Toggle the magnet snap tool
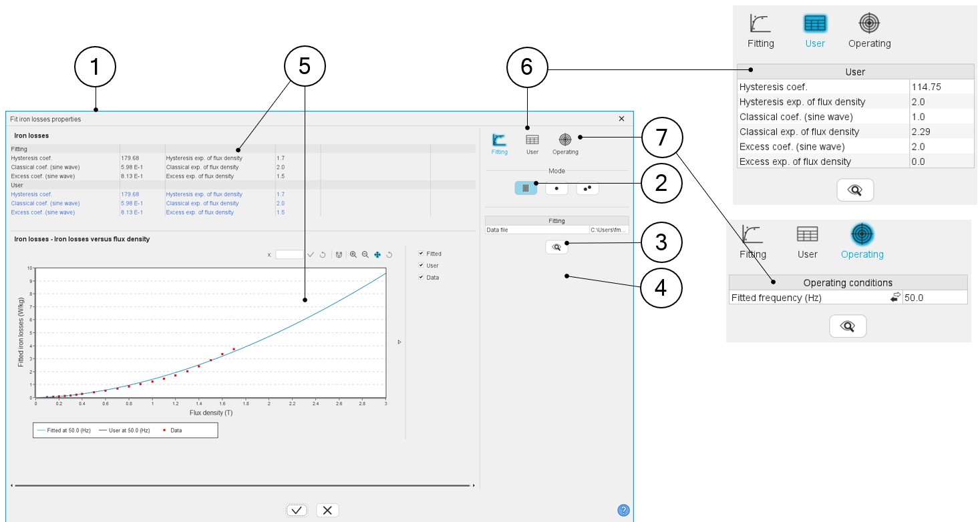 339,254
